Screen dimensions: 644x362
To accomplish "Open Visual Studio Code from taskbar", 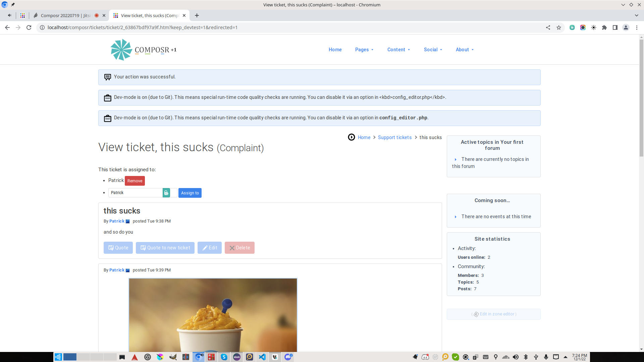I will coord(262,357).
